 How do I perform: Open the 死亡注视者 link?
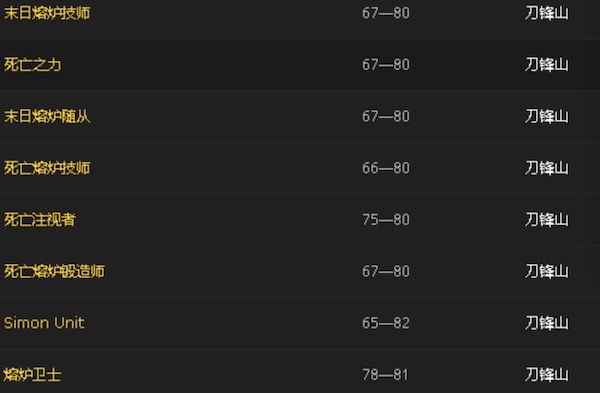(40, 220)
